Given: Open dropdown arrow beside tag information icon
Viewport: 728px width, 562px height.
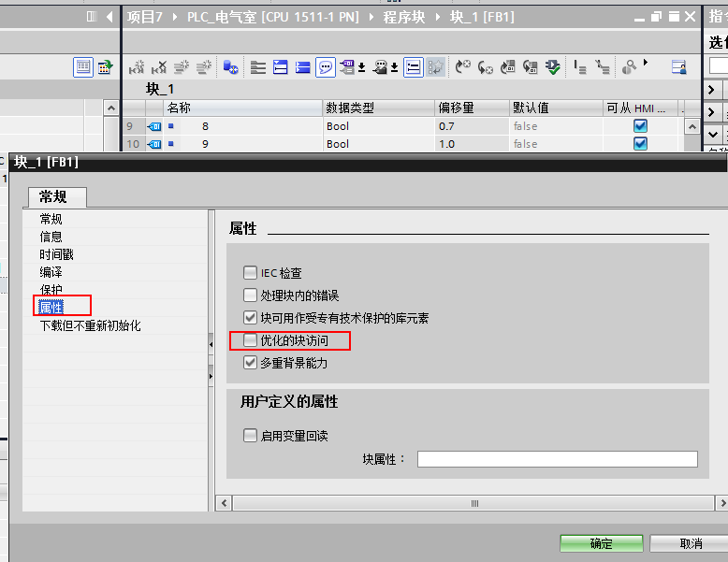Looking at the screenshot, I should (x=394, y=67).
